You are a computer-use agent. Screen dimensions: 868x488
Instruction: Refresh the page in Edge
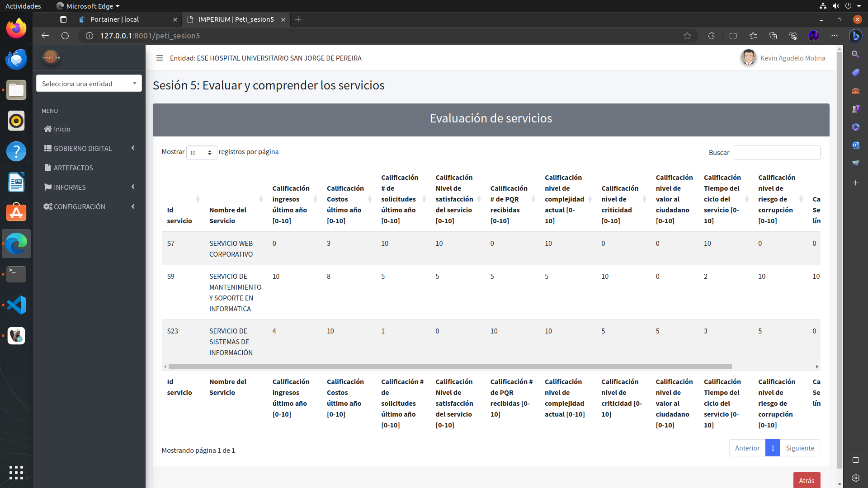(x=65, y=36)
